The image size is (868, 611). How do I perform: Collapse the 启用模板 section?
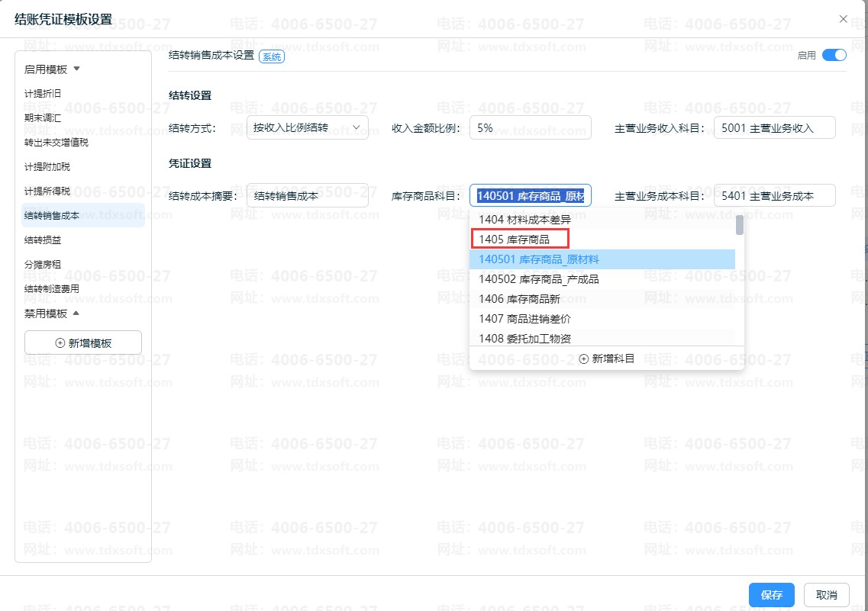(x=76, y=69)
